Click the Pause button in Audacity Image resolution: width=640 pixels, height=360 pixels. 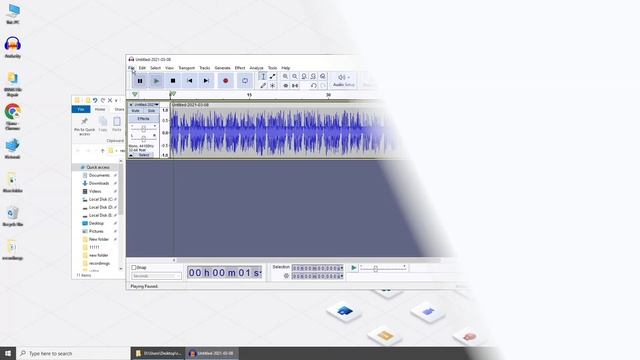pyautogui.click(x=140, y=81)
